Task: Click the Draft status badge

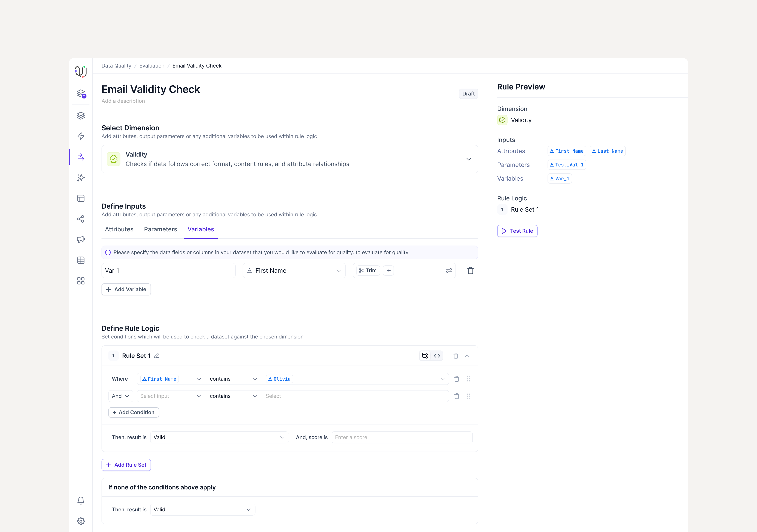Action: click(469, 94)
